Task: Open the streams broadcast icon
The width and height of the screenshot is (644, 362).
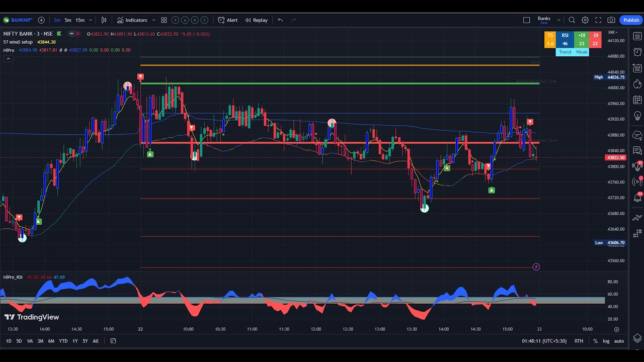Action: [x=637, y=181]
